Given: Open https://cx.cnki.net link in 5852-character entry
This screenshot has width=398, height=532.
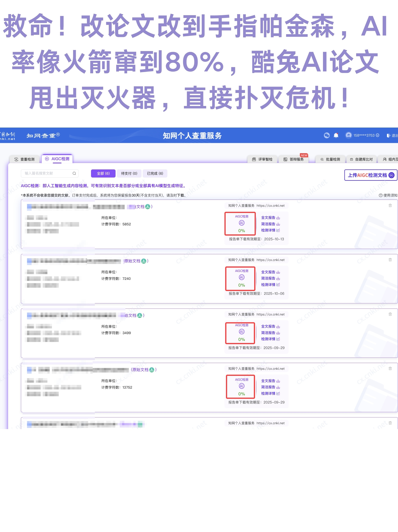Looking at the screenshot, I should pos(270,206).
